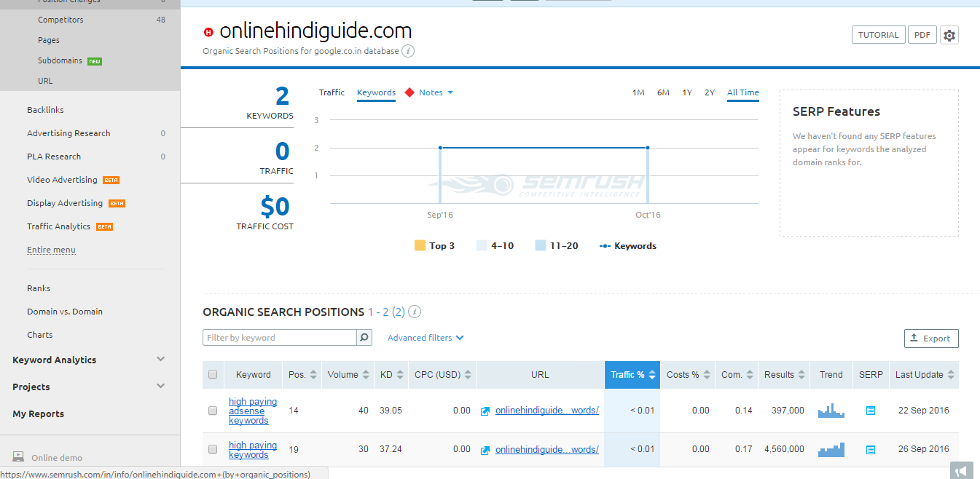980x479 pixels.
Task: Switch chart to Keywords tab
Action: (376, 92)
